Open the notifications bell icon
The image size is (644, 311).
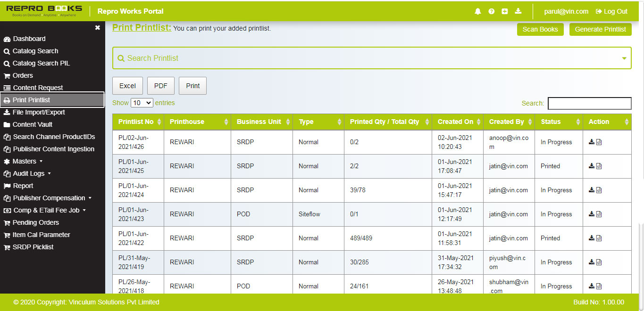click(477, 11)
